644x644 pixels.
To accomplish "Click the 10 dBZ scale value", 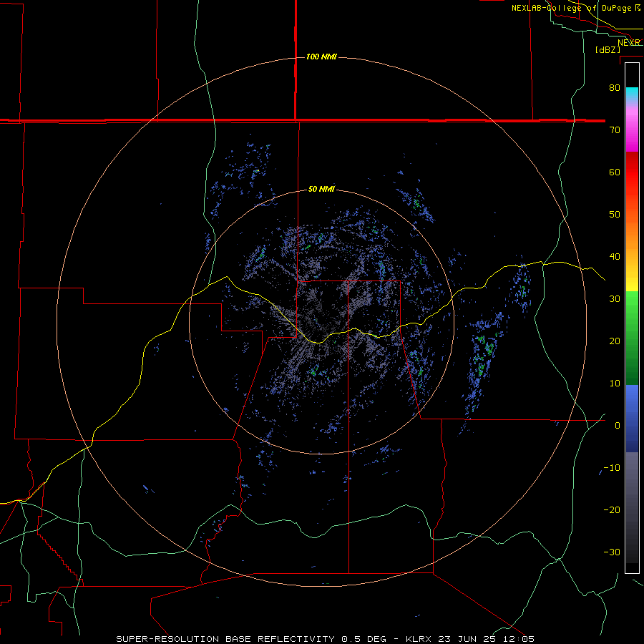I will tap(615, 384).
